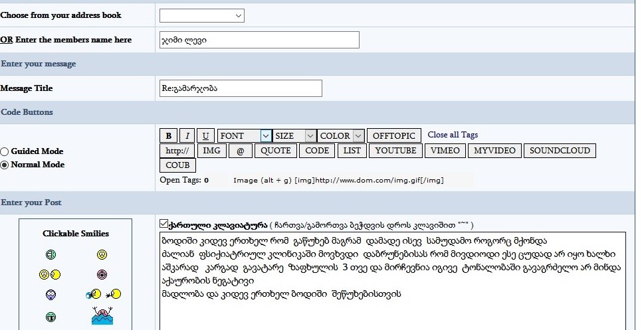Insert a VIMEO video tag
The height and width of the screenshot is (330, 644).
(x=445, y=151)
